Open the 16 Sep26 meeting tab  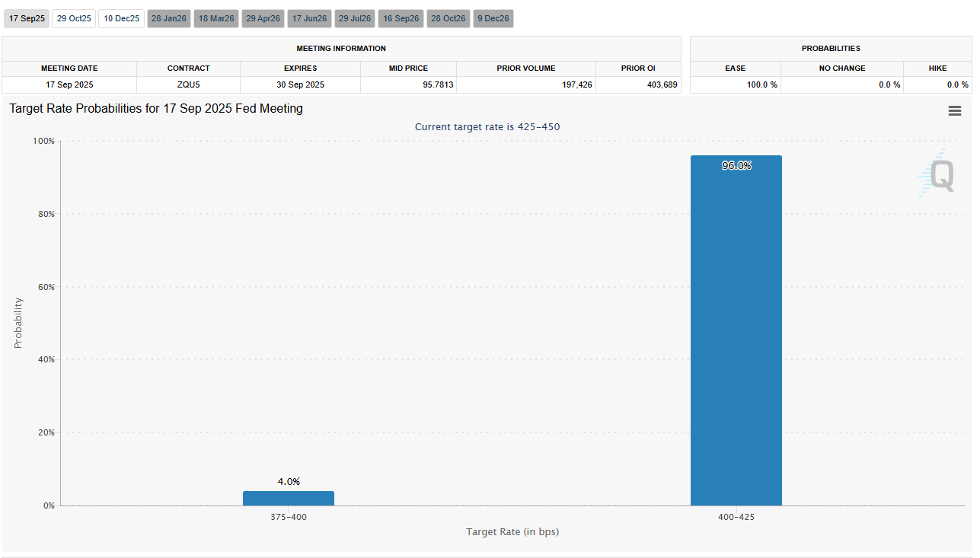click(x=401, y=18)
